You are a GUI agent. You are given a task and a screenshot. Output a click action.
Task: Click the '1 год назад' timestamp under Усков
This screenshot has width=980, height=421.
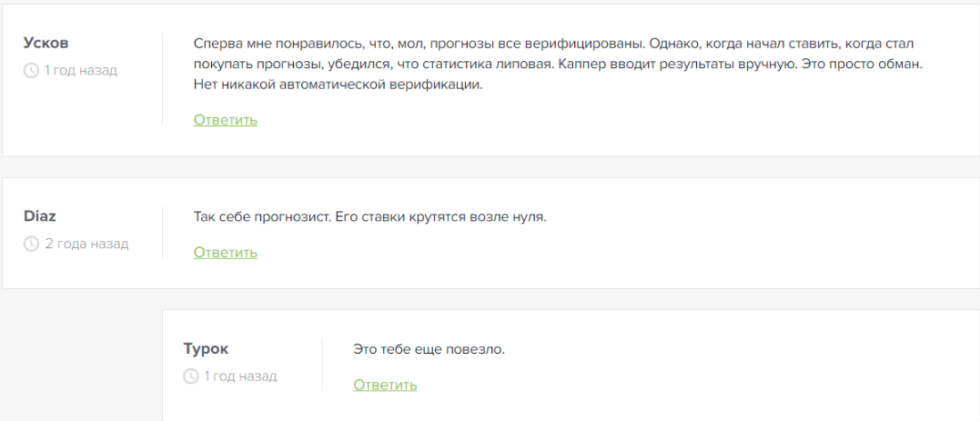[x=80, y=70]
